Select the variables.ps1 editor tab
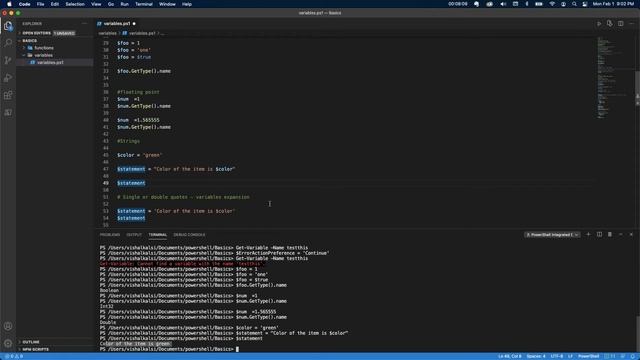Screen dimensions: 640x360 coord(116,24)
